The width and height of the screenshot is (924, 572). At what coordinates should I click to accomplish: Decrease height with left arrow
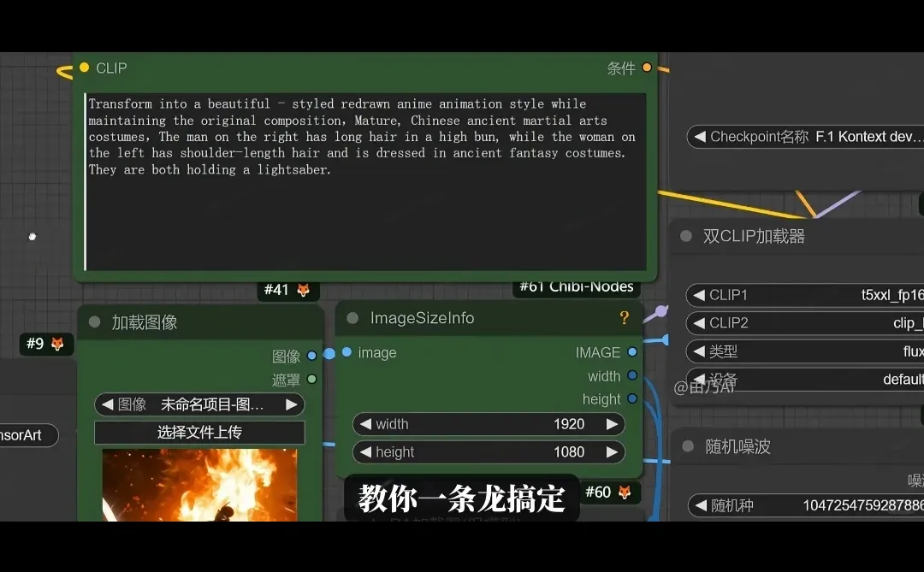pos(365,451)
